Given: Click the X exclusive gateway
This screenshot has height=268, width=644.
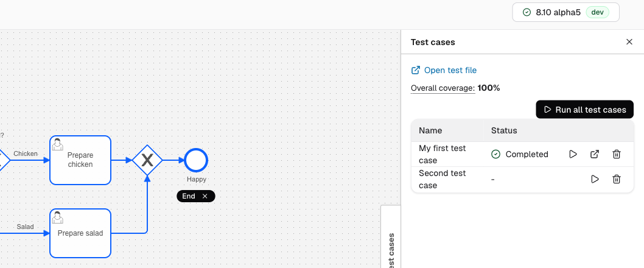Looking at the screenshot, I should coord(147,160).
